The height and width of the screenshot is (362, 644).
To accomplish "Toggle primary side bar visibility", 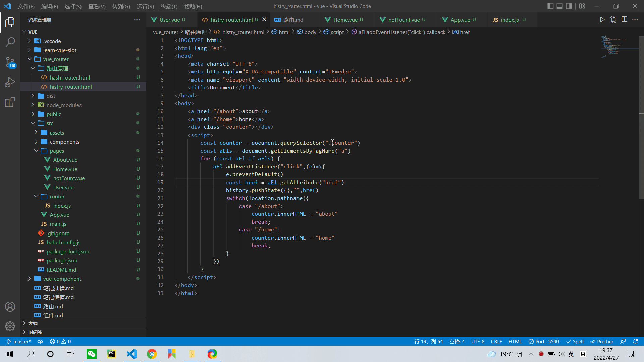I will (x=550, y=6).
